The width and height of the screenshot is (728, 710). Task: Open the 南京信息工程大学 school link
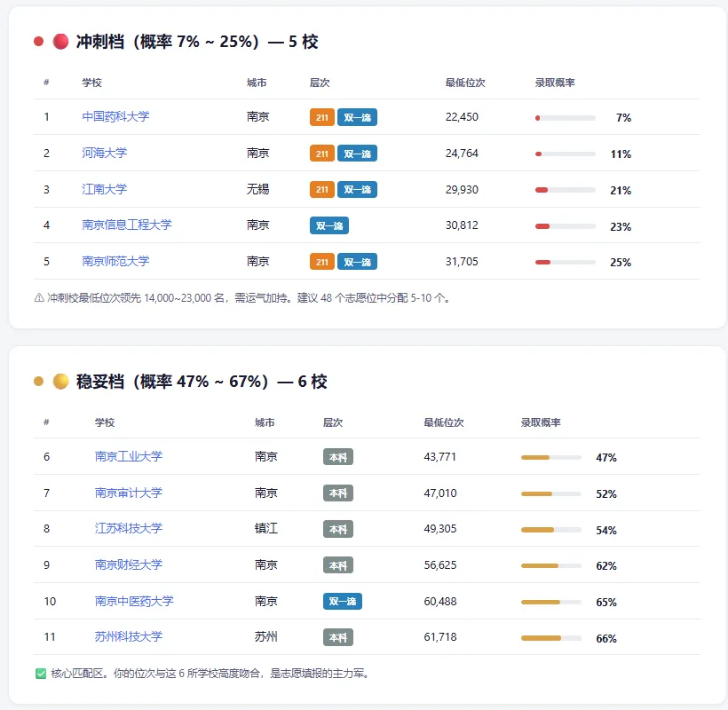[127, 225]
